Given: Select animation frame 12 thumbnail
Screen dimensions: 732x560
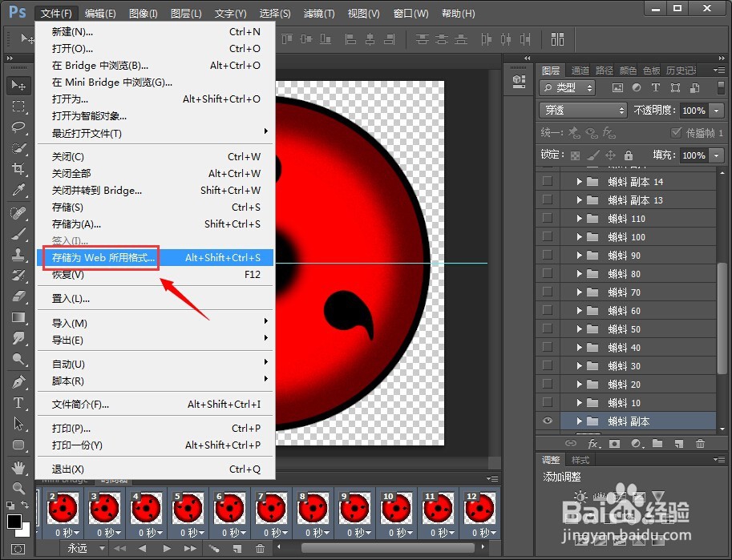Looking at the screenshot, I should (479, 508).
